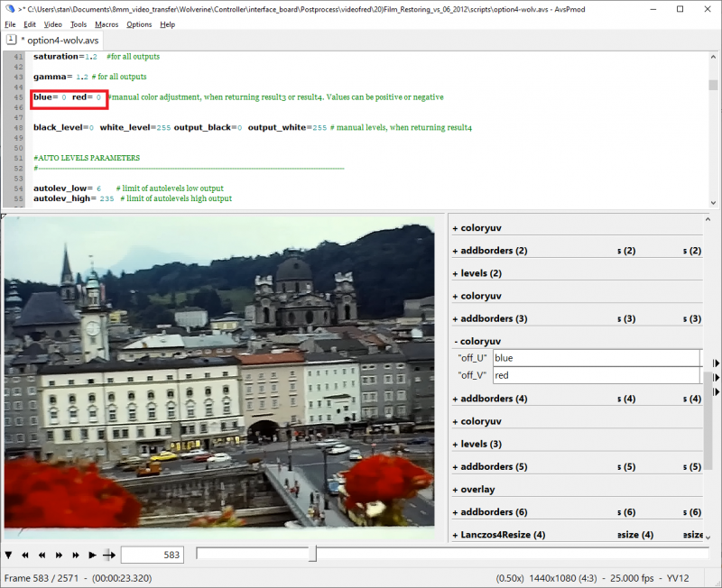Click the slider panel scroll up arrow
This screenshot has width=722, height=588.
[x=708, y=219]
